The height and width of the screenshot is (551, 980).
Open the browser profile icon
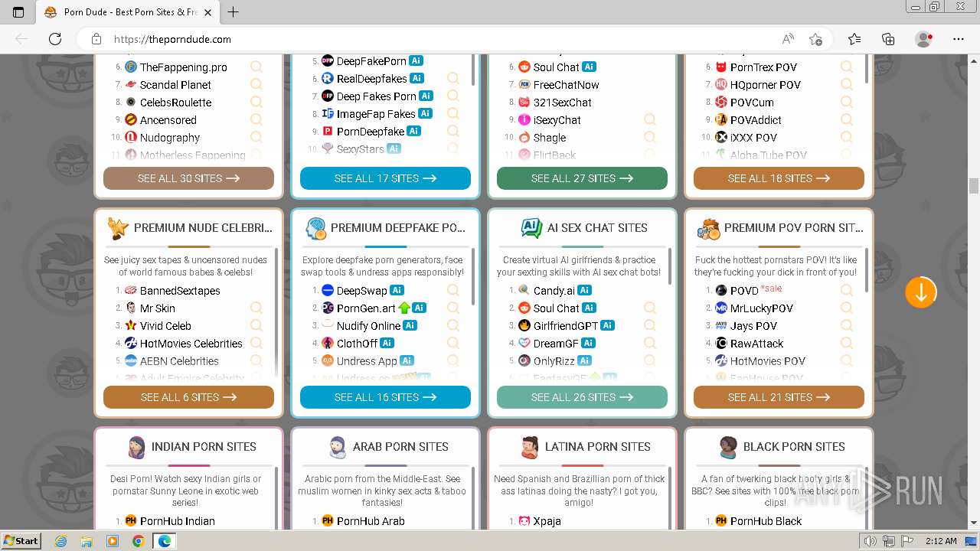click(924, 39)
